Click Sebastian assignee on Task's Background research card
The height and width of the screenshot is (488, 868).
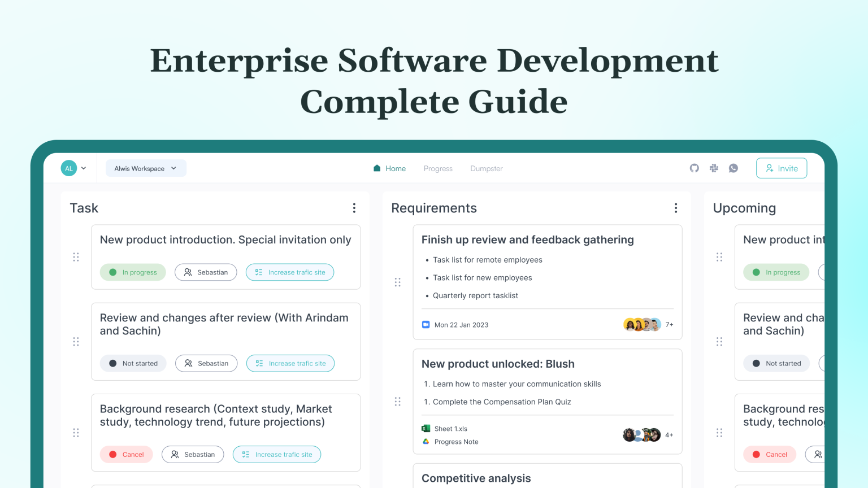coord(193,454)
